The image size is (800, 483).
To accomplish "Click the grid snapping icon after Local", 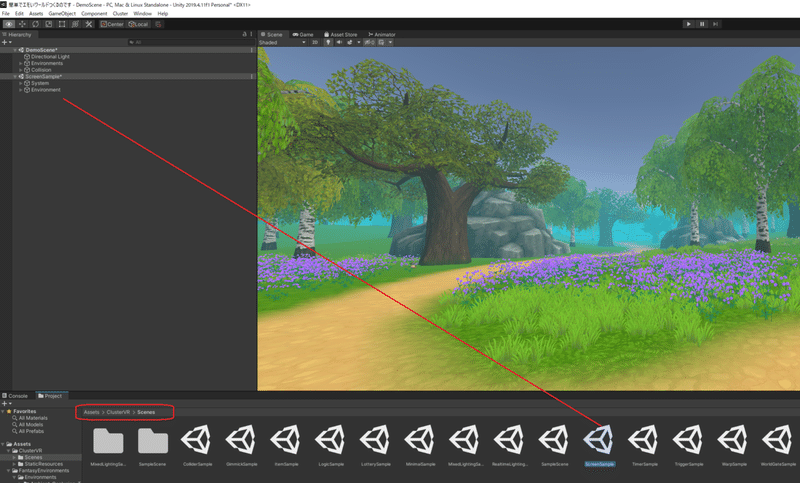I will (x=158, y=24).
